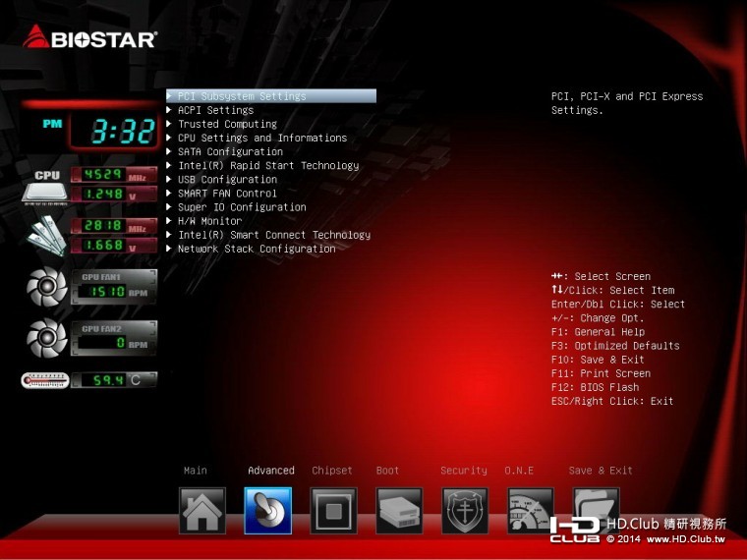Open SMART FAN Control submenu
This screenshot has width=747, height=560.
pyautogui.click(x=227, y=193)
